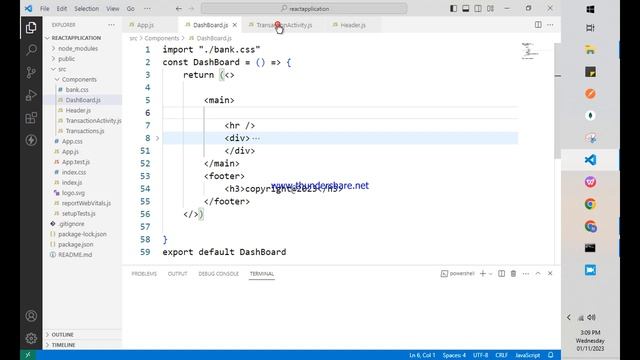Open terminal launch profile dropdown arrow
The image size is (640, 360).
point(491,274)
